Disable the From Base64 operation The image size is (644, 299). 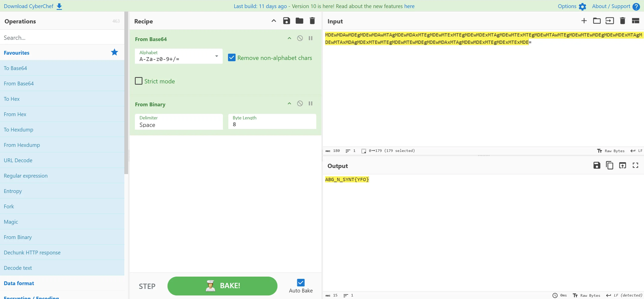point(300,38)
